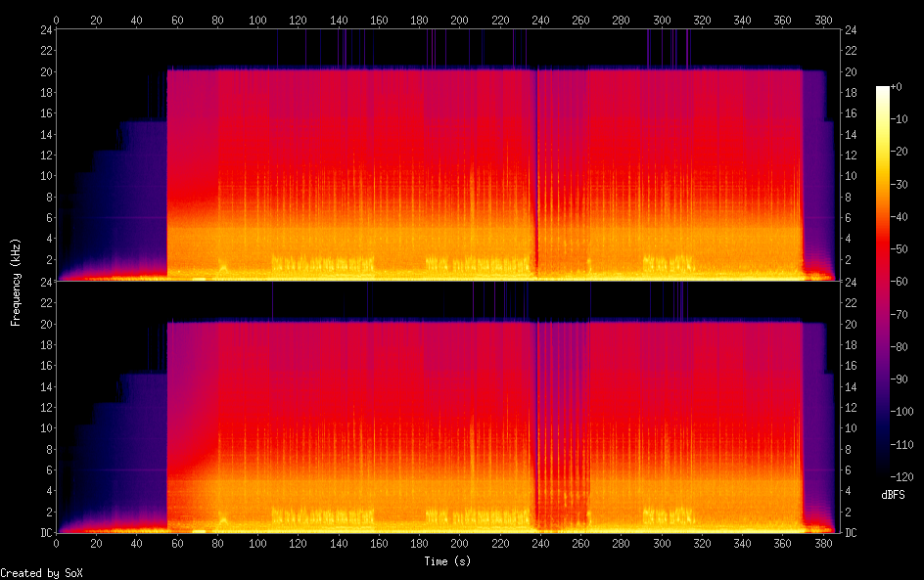The width and height of the screenshot is (924, 580).
Task: Click the "dBFS" label under the color bar
Action: pyautogui.click(x=893, y=495)
